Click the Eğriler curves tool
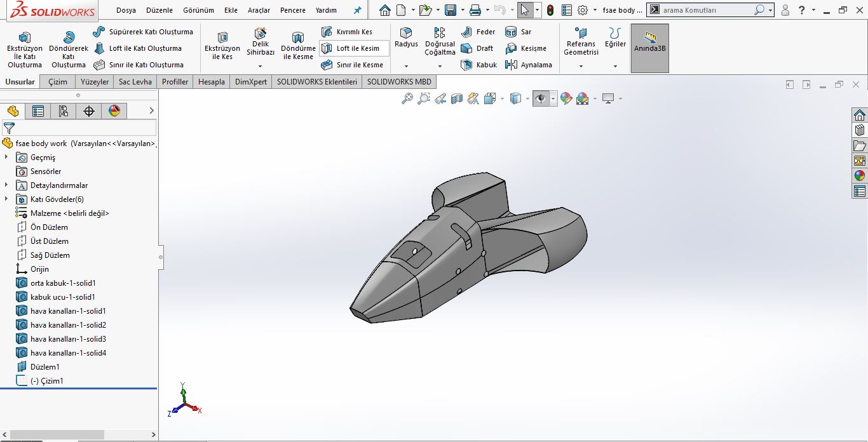This screenshot has height=442, width=868. 615,38
